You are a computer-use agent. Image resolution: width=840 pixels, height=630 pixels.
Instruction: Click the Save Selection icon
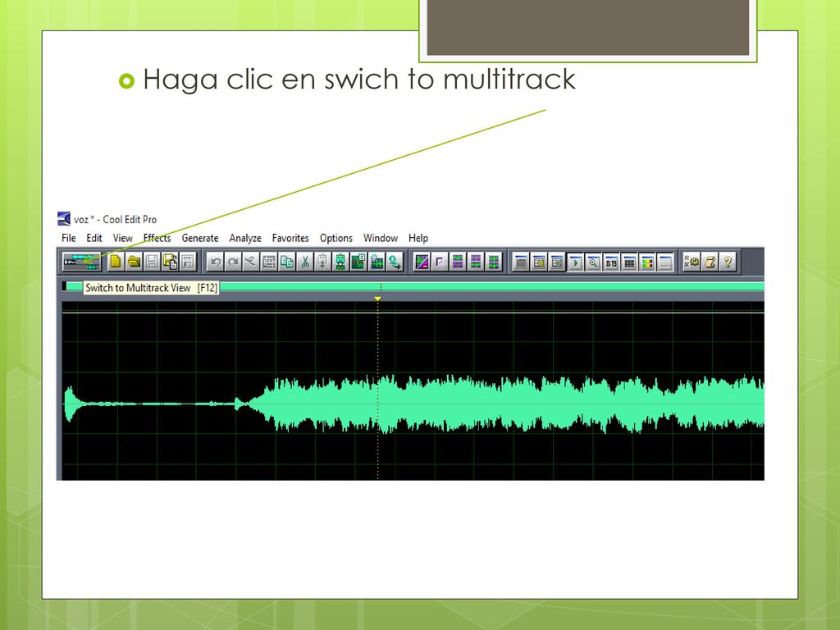tap(188, 262)
